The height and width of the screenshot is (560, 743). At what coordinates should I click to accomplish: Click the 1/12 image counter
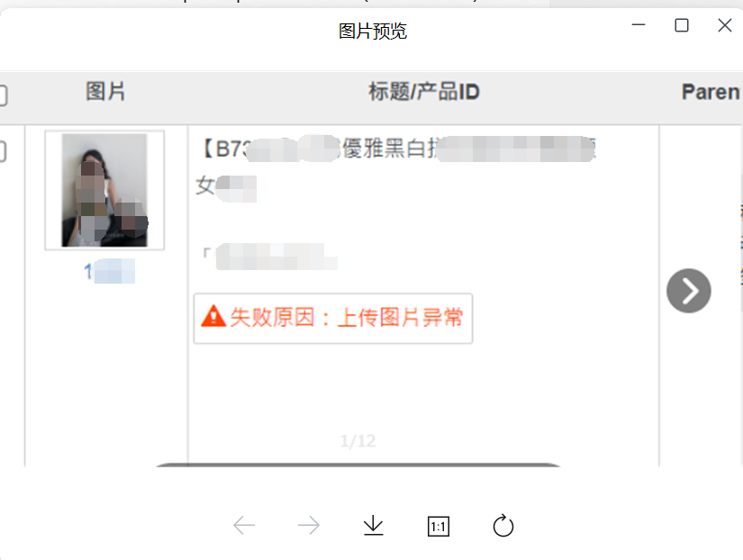point(358,441)
